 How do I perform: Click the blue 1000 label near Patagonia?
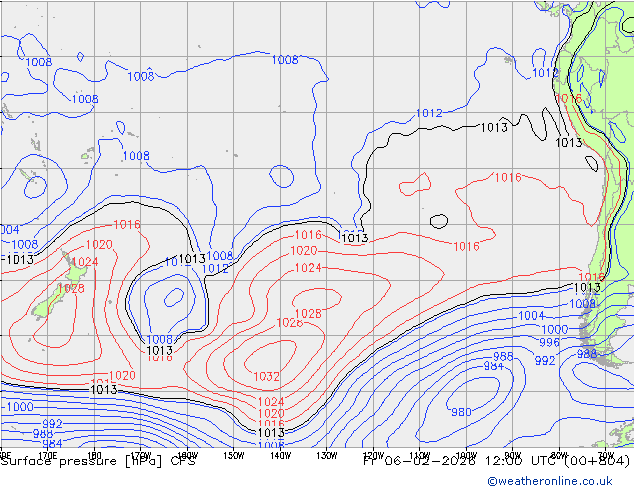[555, 329]
